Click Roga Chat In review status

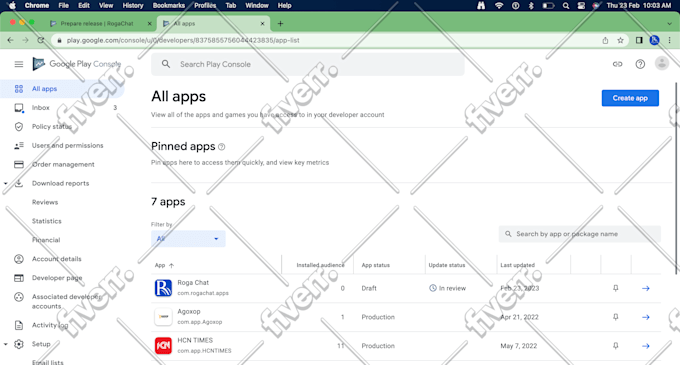coord(447,288)
